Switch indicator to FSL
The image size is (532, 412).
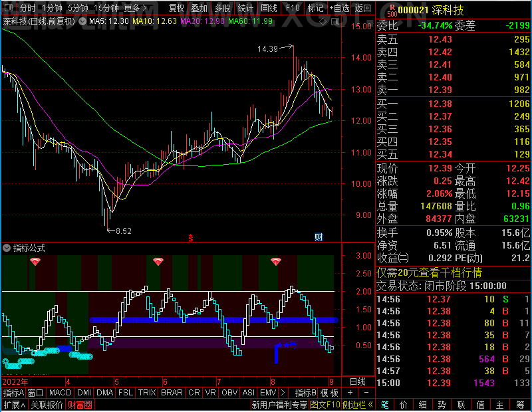point(126,393)
